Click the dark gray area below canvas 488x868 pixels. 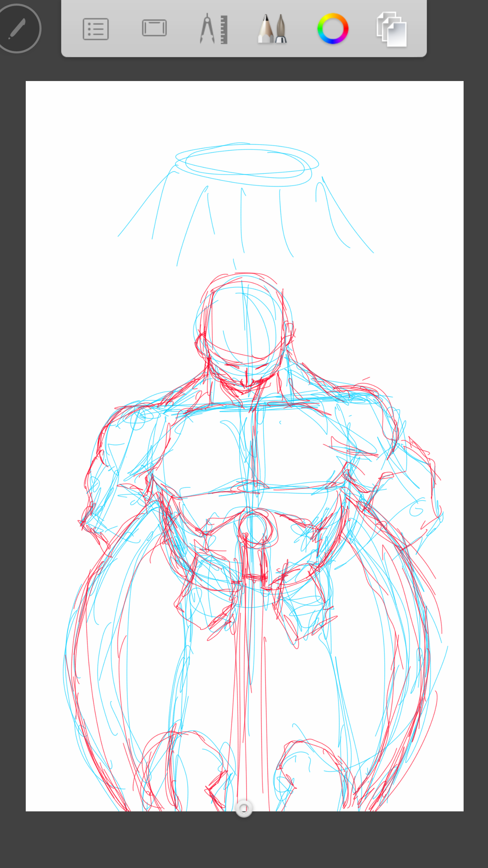point(244,841)
